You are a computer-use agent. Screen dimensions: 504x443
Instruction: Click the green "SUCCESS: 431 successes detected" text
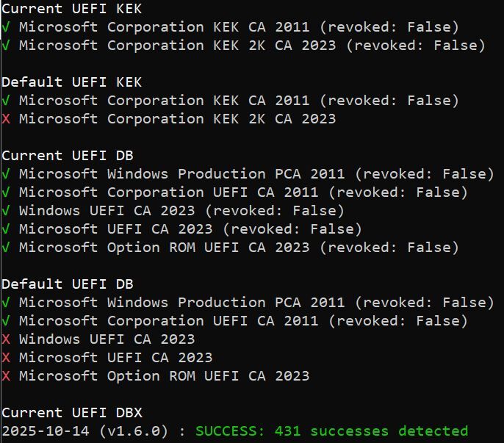pos(331,431)
